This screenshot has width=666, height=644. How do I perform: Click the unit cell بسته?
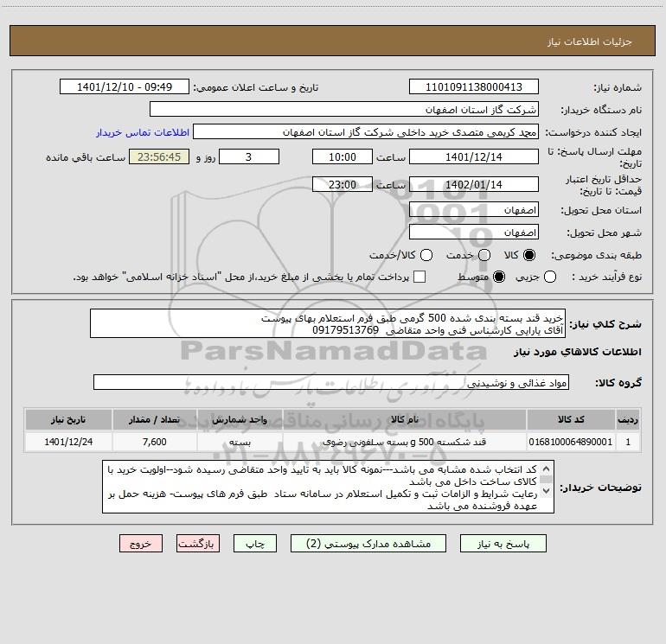[240, 442]
